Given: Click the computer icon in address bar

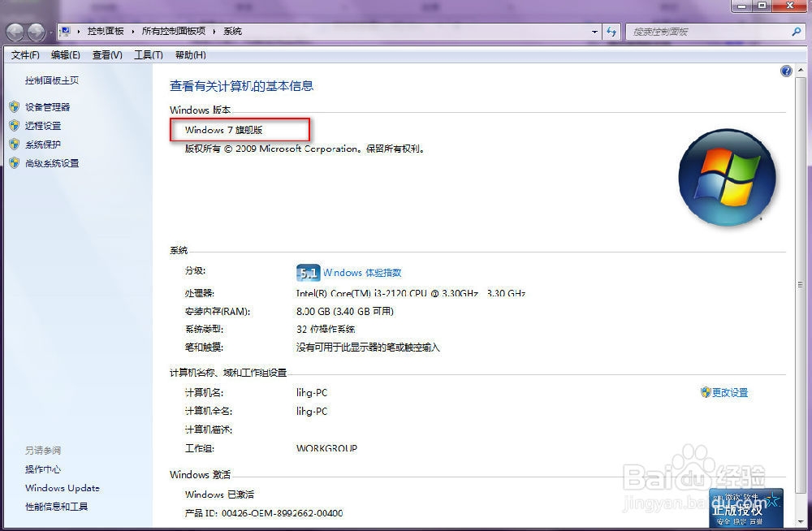Looking at the screenshot, I should coord(65,32).
